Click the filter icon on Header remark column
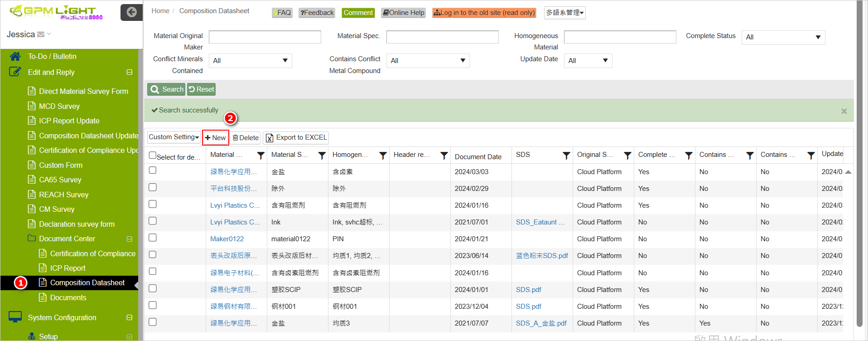Screen dimensions: 868x341 [x=444, y=156]
